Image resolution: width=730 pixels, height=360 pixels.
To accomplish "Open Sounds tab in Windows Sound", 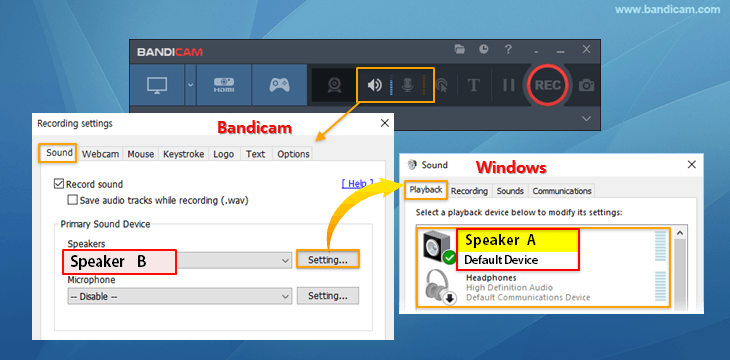I will coord(510,191).
